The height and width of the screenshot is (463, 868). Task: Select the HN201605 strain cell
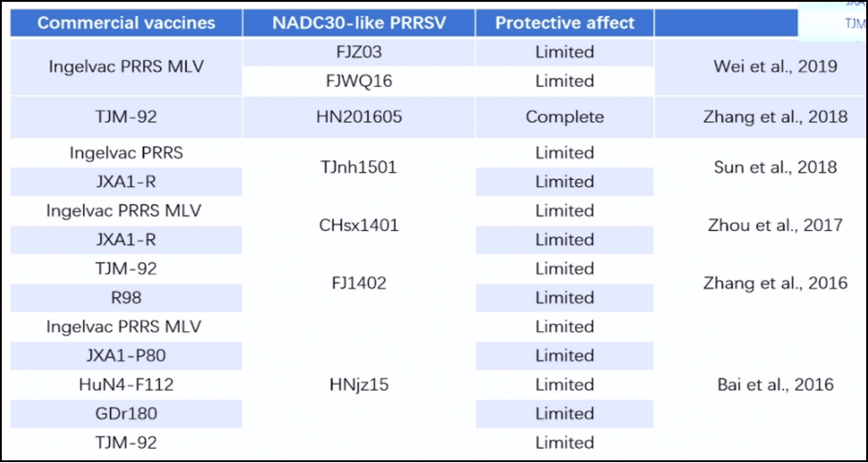point(359,117)
